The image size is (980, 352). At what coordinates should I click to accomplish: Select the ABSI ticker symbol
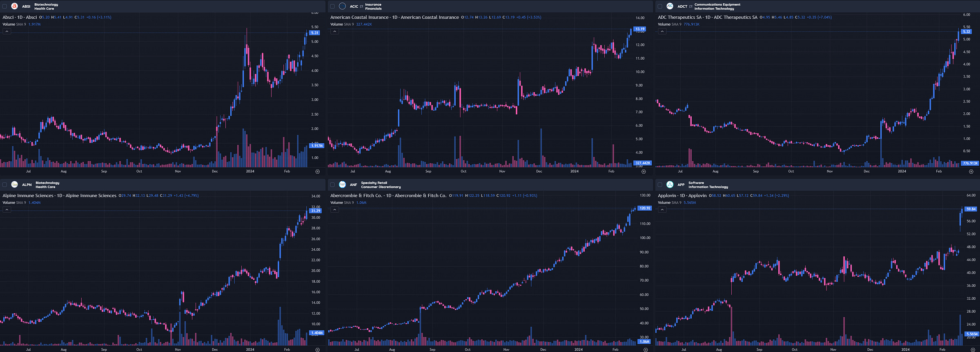point(26,7)
